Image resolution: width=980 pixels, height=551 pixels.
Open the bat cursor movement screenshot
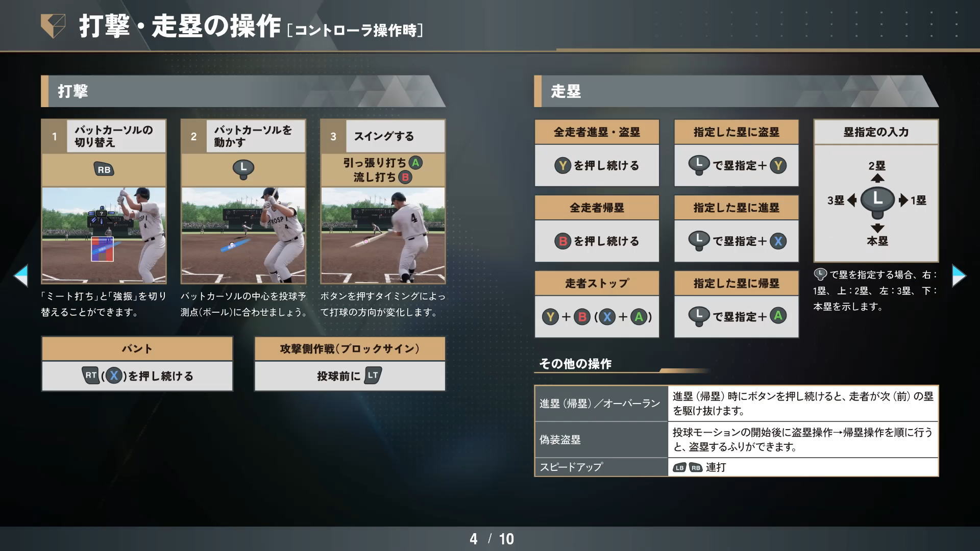243,235
